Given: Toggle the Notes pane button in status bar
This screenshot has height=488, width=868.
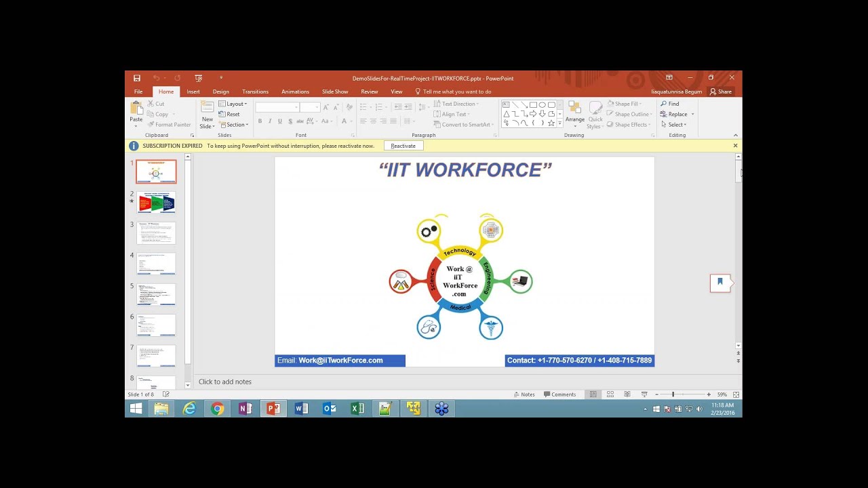Looking at the screenshot, I should (524, 394).
